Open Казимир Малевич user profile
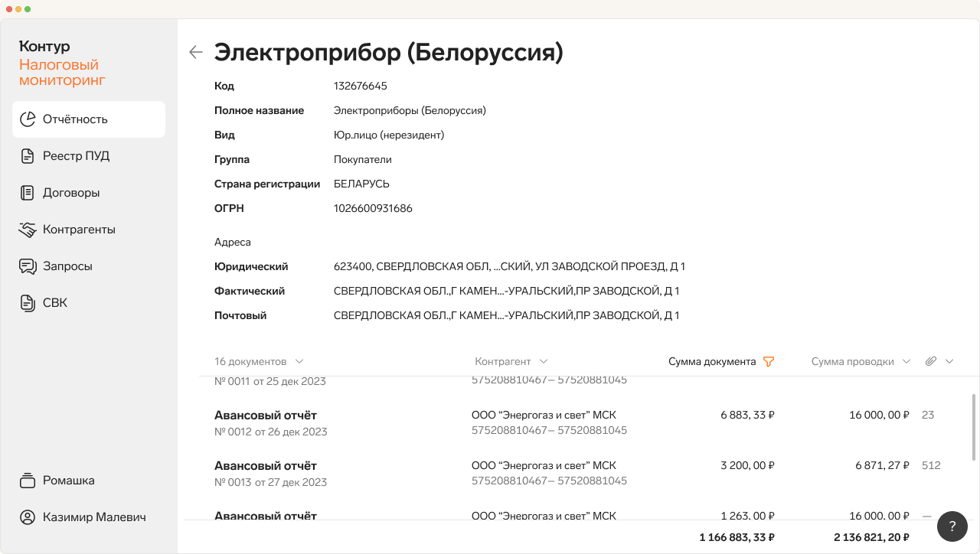 83,517
